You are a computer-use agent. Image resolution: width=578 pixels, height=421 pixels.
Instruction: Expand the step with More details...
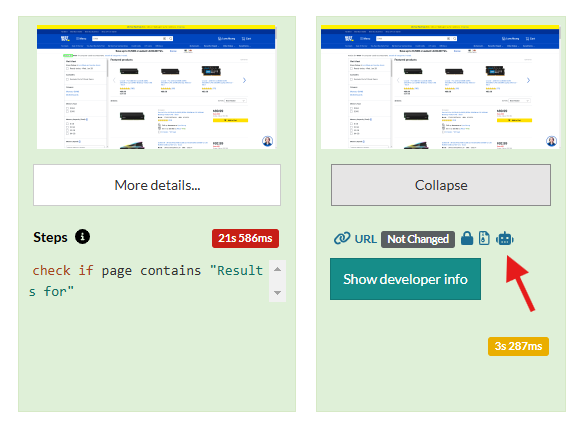(x=157, y=185)
